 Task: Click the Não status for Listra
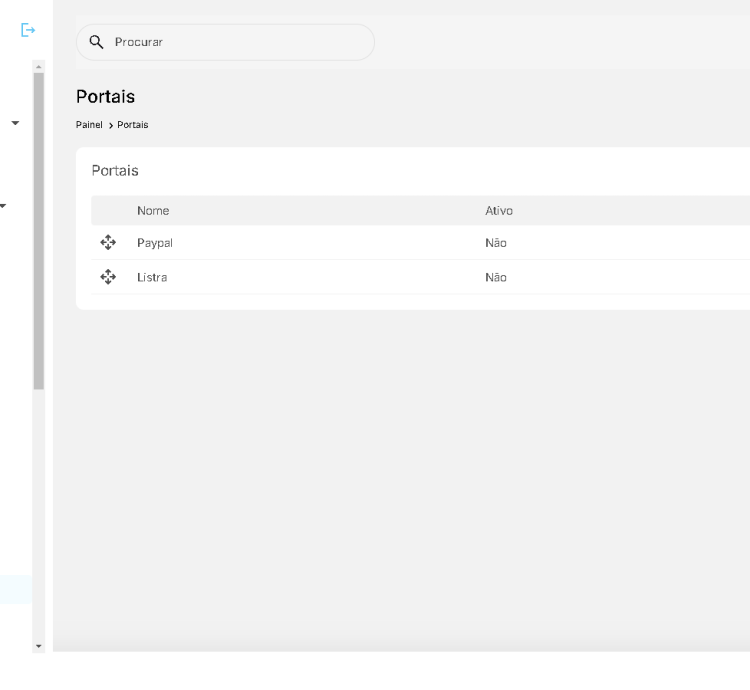point(496,277)
